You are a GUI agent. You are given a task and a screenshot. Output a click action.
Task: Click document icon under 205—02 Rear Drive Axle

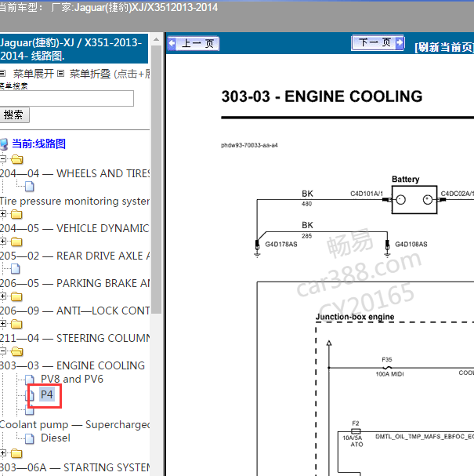(16, 269)
